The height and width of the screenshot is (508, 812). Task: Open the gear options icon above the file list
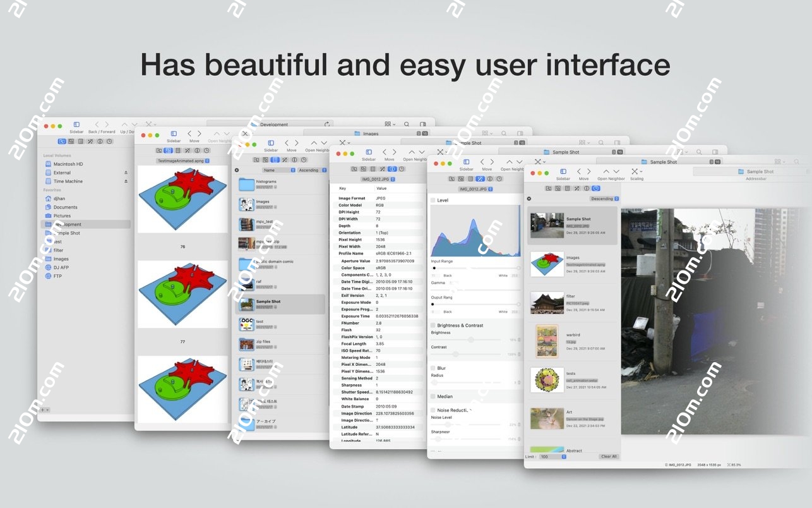[236, 170]
